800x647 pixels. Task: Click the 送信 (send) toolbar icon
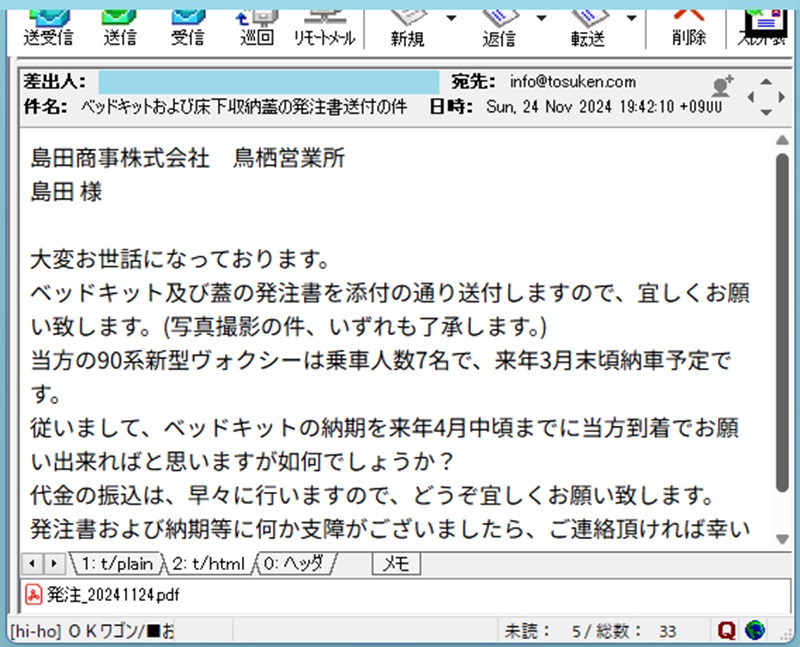tap(119, 25)
